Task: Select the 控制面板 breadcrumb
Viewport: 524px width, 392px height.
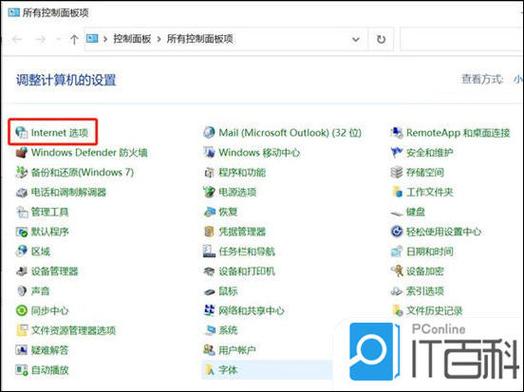Action: (132, 39)
